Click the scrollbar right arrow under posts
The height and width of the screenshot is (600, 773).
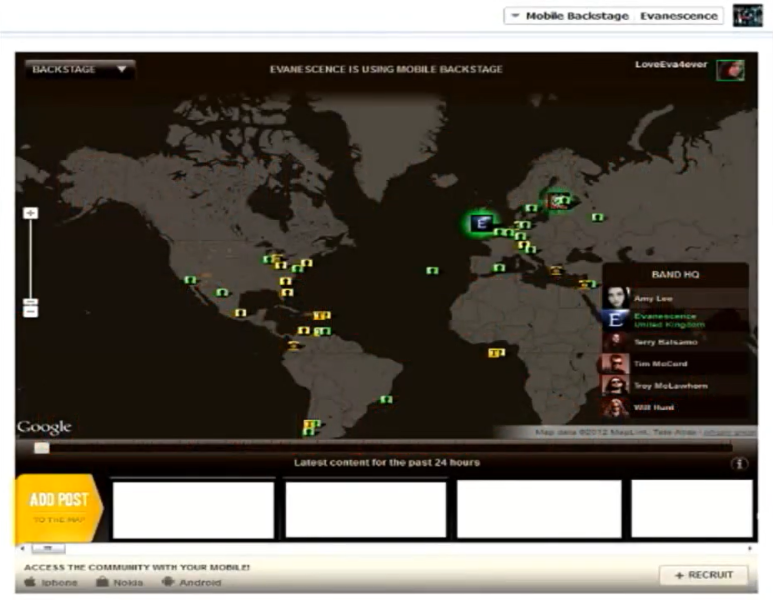(x=750, y=548)
